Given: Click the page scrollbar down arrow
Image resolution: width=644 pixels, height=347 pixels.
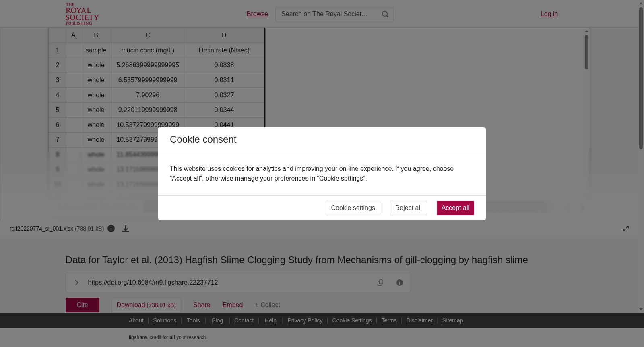Looking at the screenshot, I should pos(641,310).
